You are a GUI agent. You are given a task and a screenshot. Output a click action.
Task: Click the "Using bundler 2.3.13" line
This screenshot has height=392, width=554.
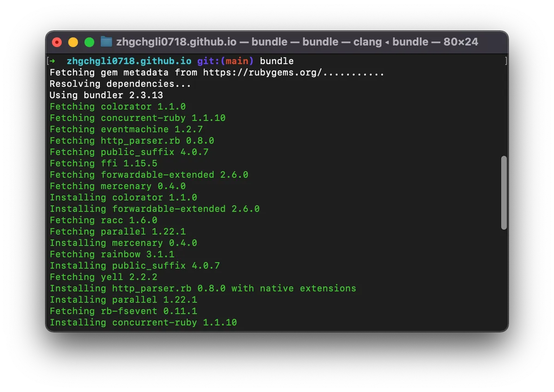point(106,95)
